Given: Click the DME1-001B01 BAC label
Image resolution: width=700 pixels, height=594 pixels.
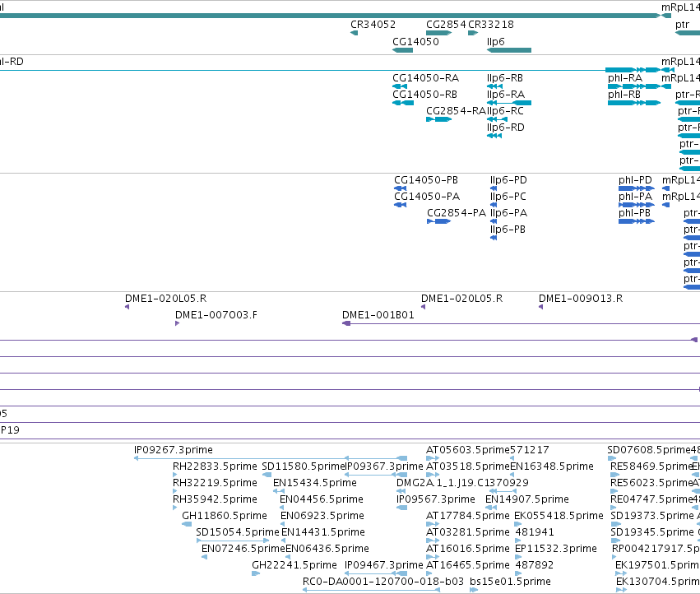Looking at the screenshot, I should click(378, 315).
